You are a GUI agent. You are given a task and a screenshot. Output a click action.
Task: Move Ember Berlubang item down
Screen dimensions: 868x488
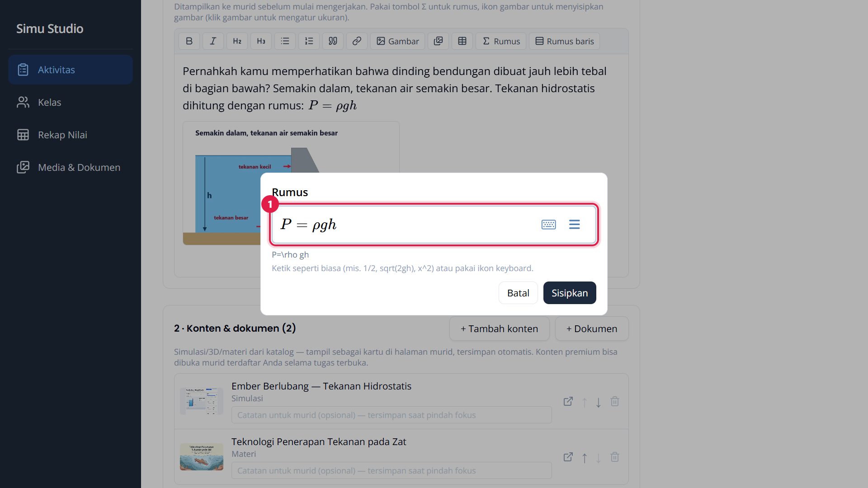pyautogui.click(x=599, y=402)
